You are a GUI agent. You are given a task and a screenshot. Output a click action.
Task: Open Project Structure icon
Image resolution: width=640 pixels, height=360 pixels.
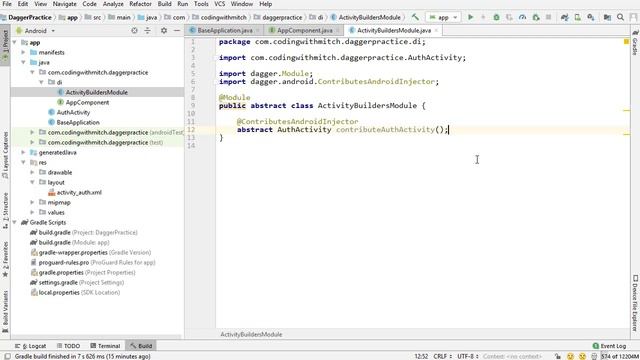607,17
